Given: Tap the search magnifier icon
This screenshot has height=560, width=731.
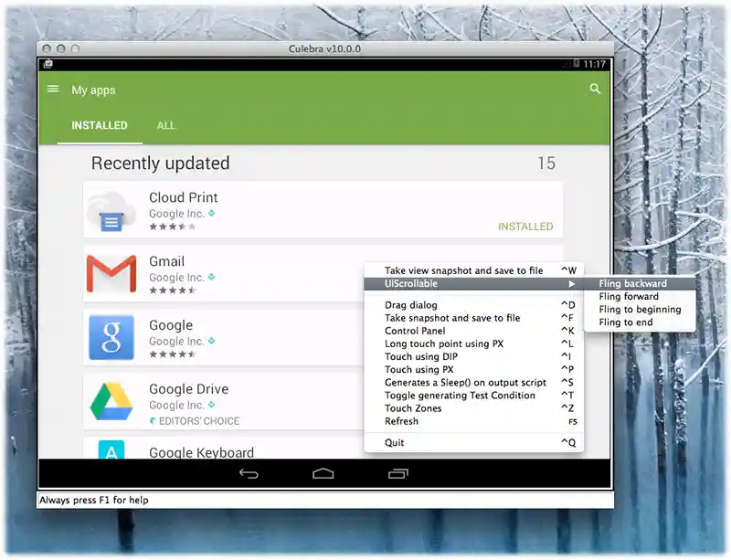Looking at the screenshot, I should (x=595, y=89).
